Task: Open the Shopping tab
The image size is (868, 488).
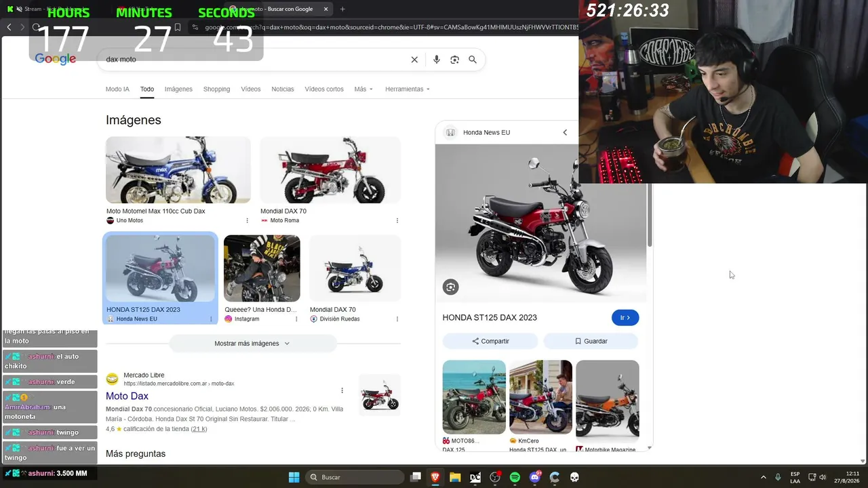Action: point(216,89)
